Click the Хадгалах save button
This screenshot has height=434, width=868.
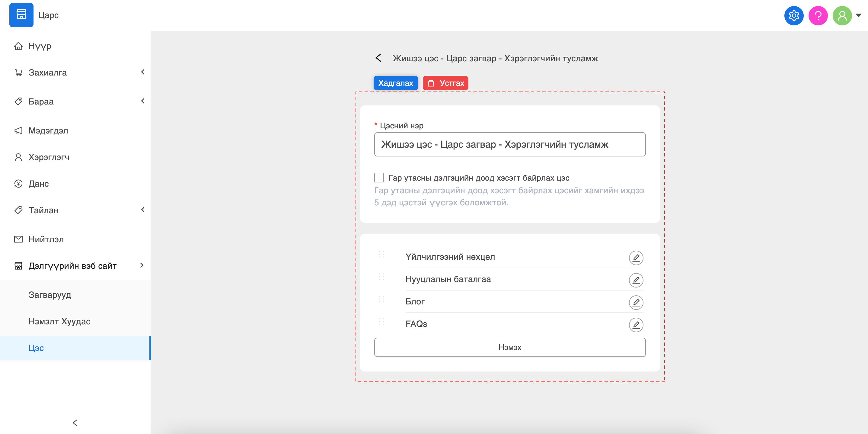click(396, 83)
